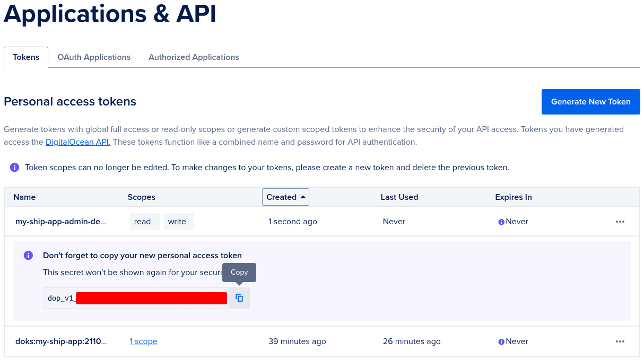Click the '39 minutes ago' created value
This screenshot has height=360, width=644.
click(297, 341)
